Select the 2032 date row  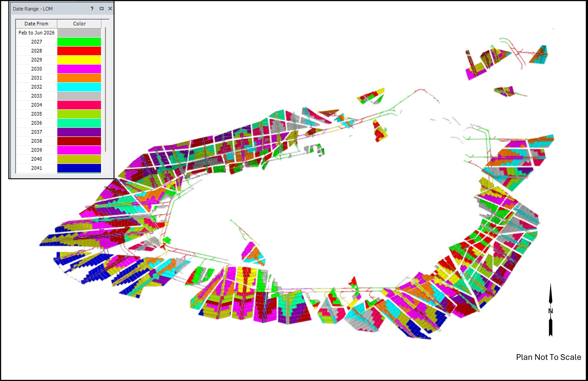point(58,87)
